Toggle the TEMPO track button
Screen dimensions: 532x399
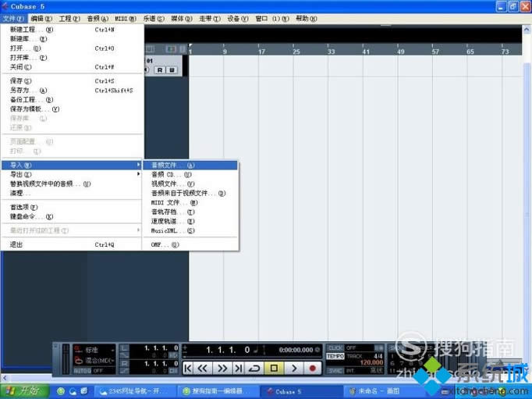coord(335,356)
